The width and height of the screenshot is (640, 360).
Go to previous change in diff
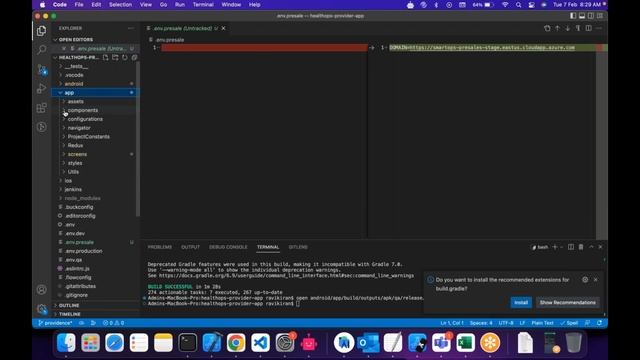[x=557, y=28]
